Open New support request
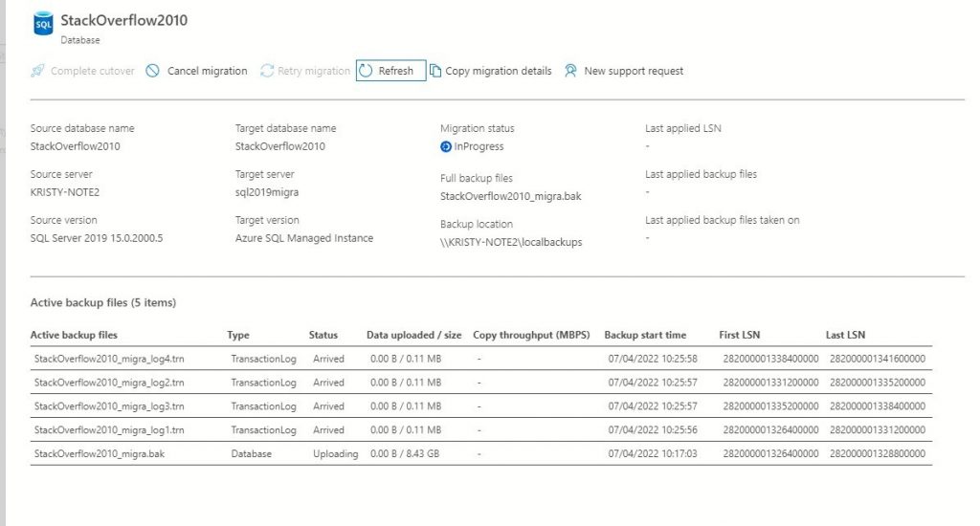 tap(634, 71)
